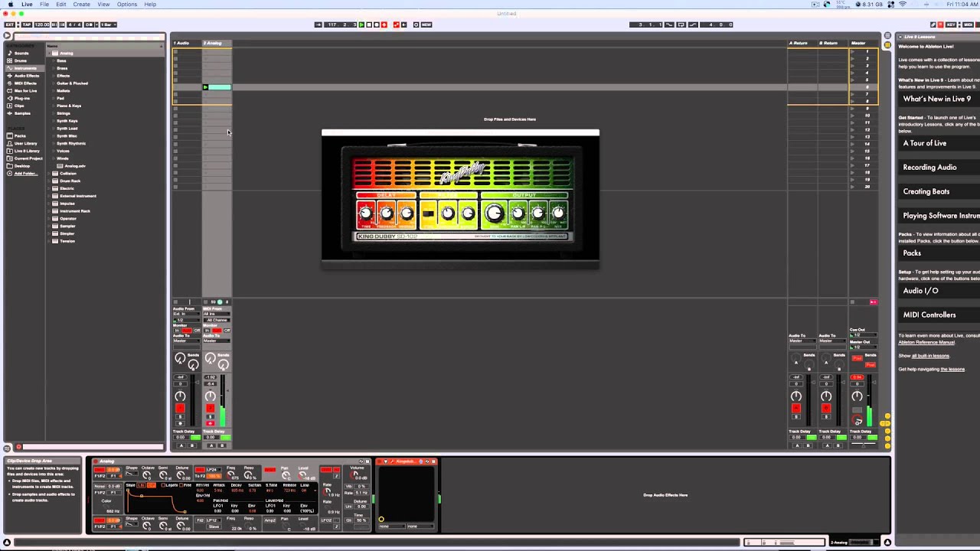980x551 pixels.
Task: Open the MIDI Controllers setup lesson
Action: pos(939,315)
